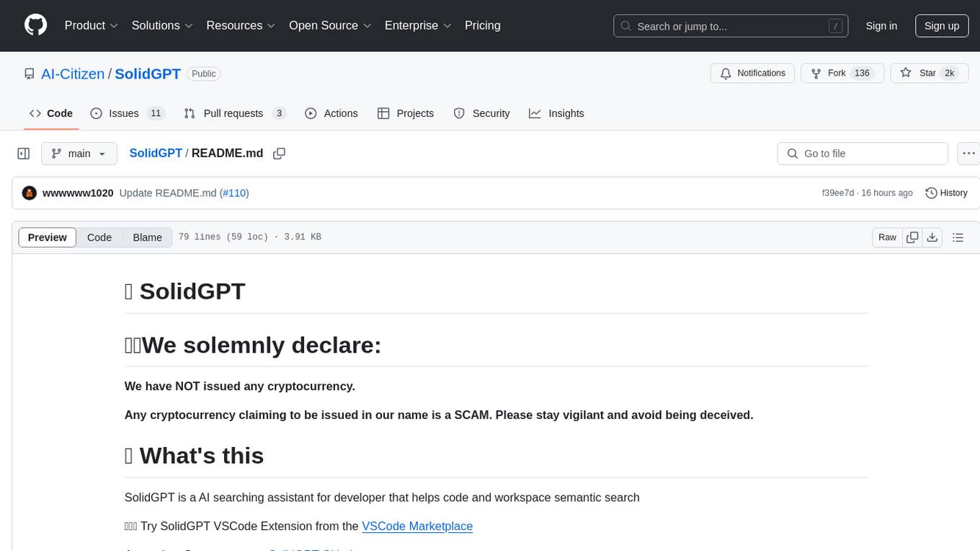The height and width of the screenshot is (551, 980).
Task: Open the wwwwww1020 author profile
Action: [78, 193]
